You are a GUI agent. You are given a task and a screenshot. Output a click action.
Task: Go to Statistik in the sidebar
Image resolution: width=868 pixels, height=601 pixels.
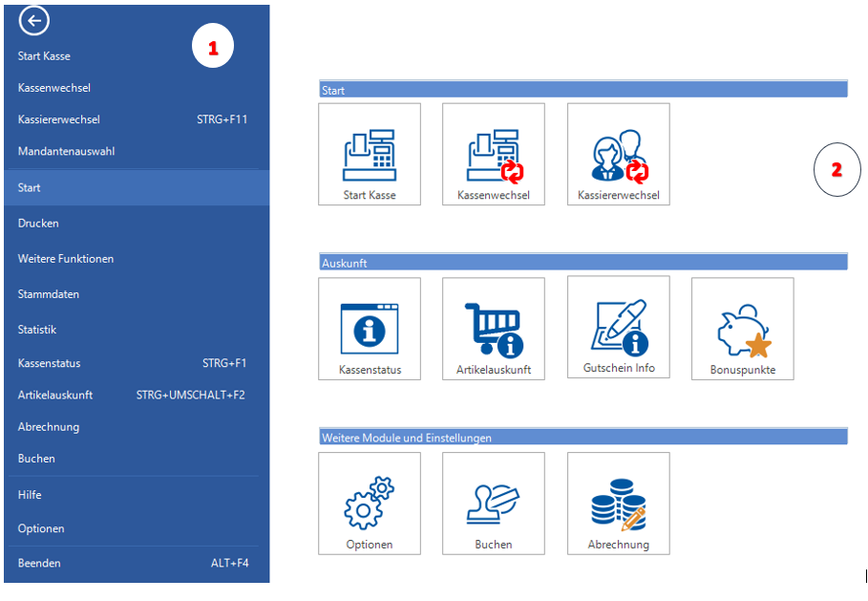tap(37, 330)
